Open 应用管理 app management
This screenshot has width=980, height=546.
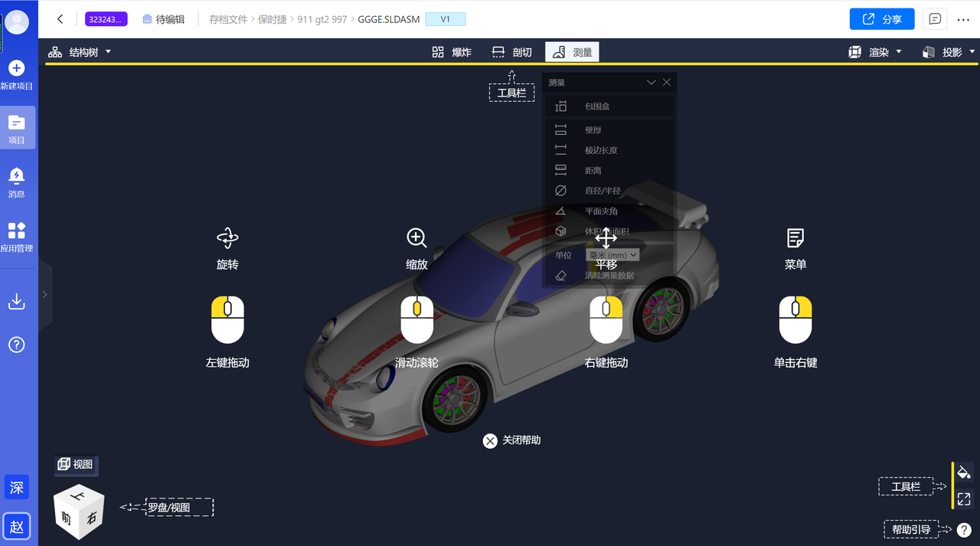pyautogui.click(x=17, y=237)
